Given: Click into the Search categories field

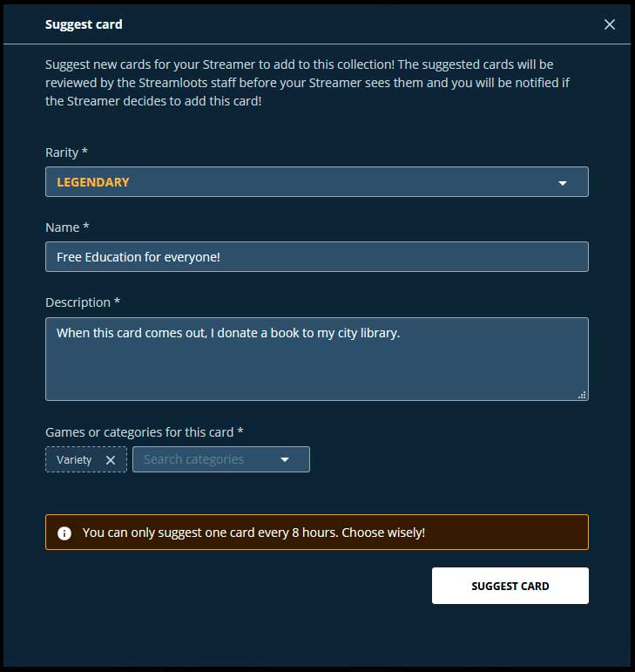Looking at the screenshot, I should [x=206, y=459].
